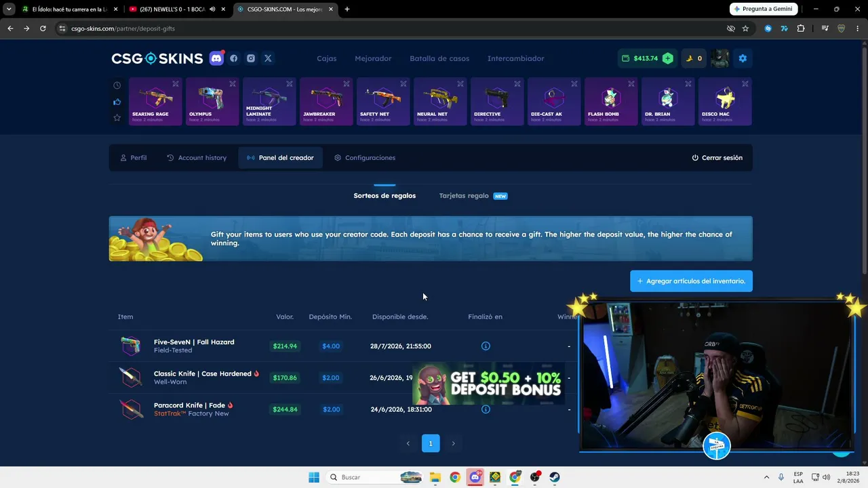Image resolution: width=868 pixels, height=488 pixels.
Task: Switch to the Account history tab
Action: [197, 158]
